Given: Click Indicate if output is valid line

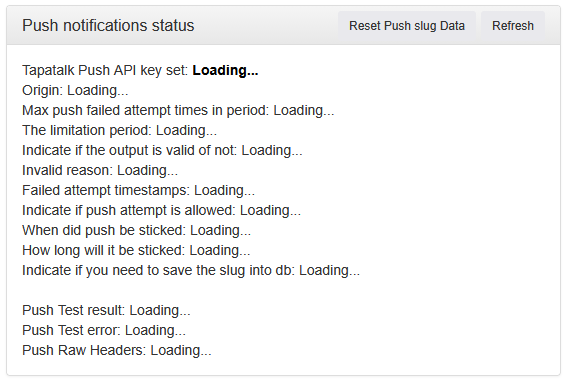Looking at the screenshot, I should [x=162, y=150].
